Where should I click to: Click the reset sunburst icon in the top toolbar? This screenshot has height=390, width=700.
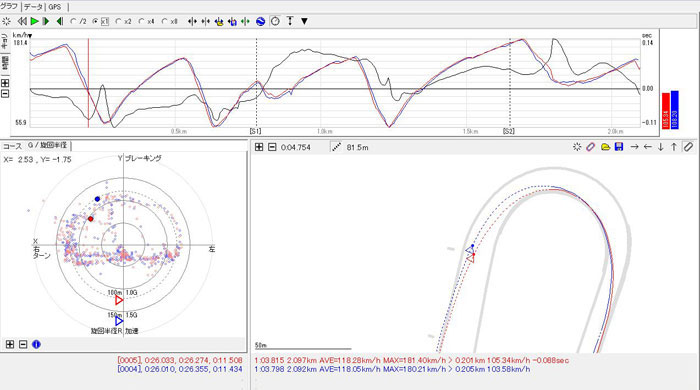pyautogui.click(x=6, y=21)
